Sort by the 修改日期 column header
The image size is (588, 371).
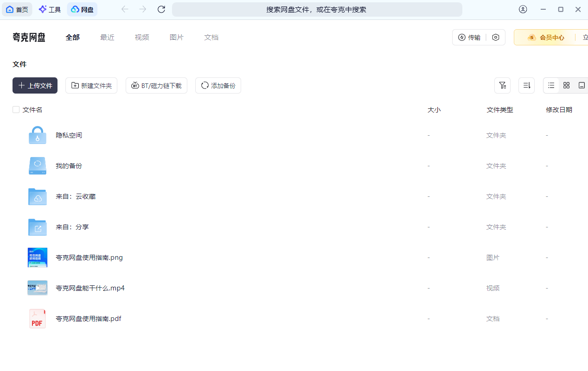559,110
